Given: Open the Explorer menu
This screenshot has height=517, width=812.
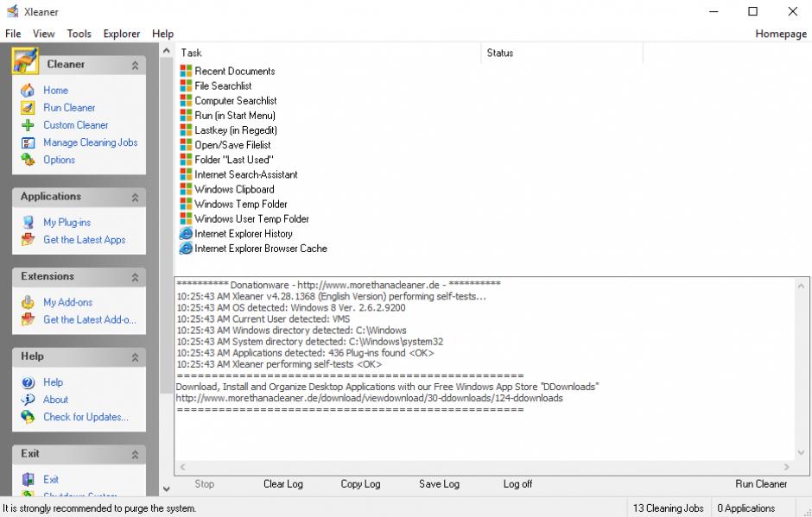Looking at the screenshot, I should pos(122,34).
